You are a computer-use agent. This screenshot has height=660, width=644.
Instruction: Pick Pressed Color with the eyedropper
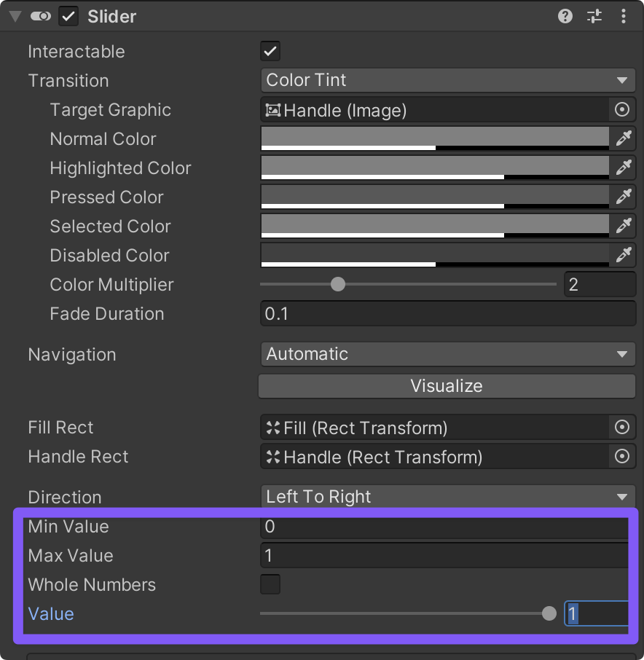(624, 197)
